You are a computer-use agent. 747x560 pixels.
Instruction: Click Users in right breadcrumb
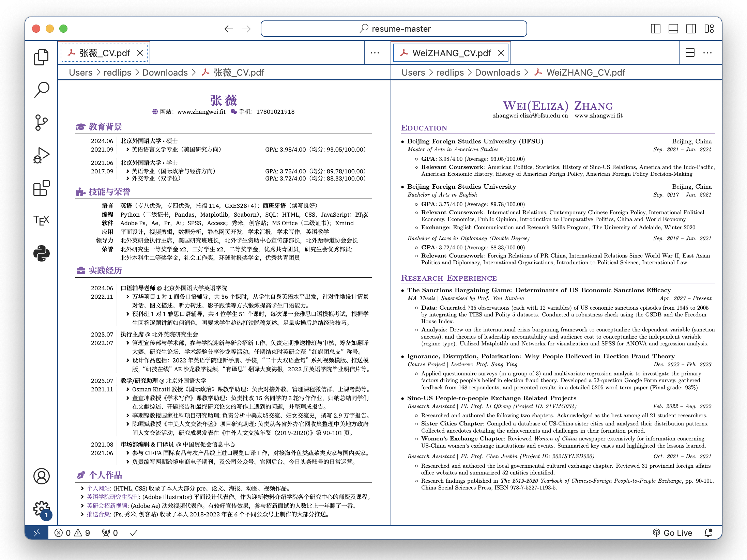[x=413, y=73]
